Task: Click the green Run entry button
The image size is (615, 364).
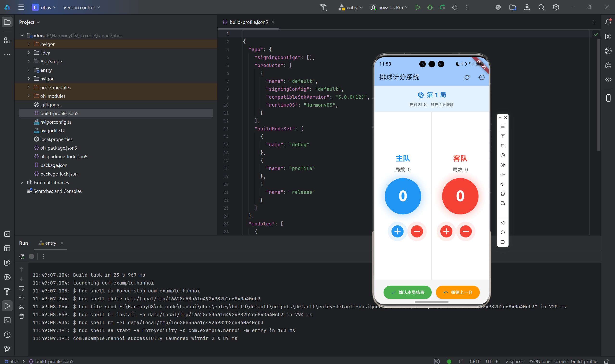Action: (x=418, y=7)
